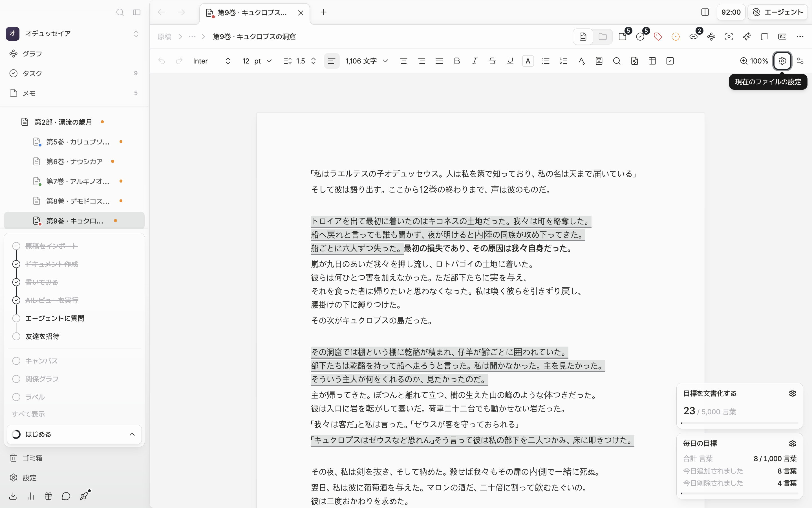Screen dimensions: 812x508
Task: Check the 友達を招待 step
Action: click(x=16, y=336)
